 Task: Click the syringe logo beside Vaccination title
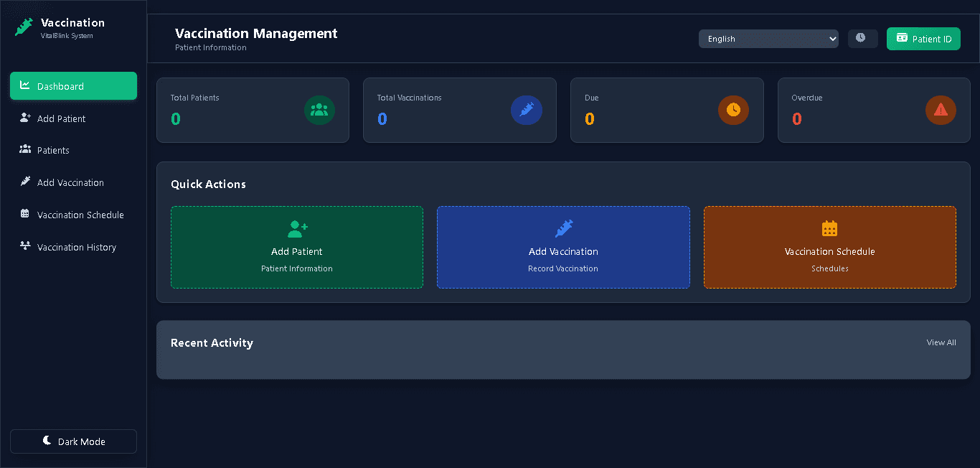(24, 27)
